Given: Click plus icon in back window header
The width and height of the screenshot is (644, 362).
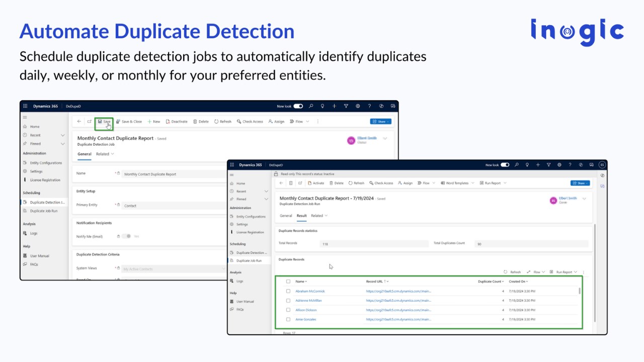Looking at the screenshot, I should pyautogui.click(x=335, y=106).
